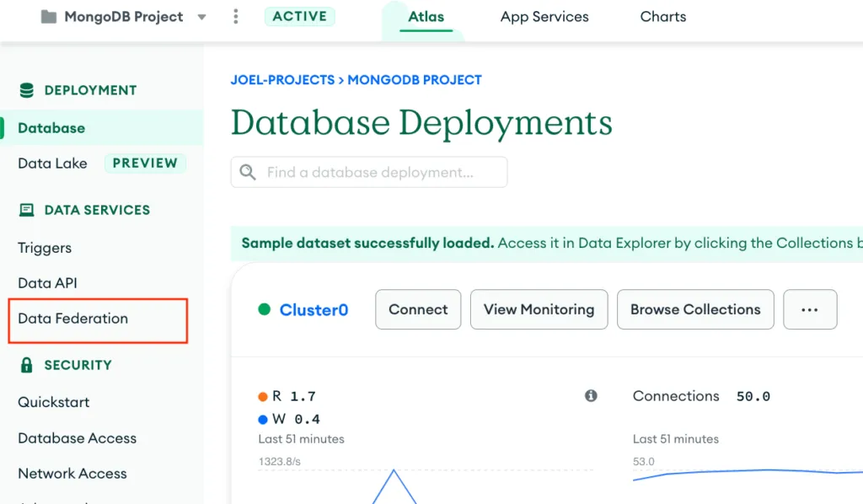Switch to the Charts tab

click(x=662, y=16)
